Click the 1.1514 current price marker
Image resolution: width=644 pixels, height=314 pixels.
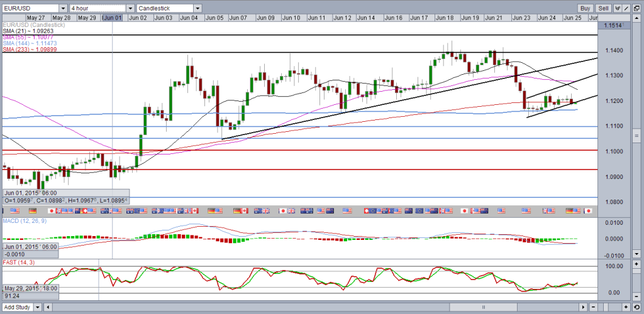614,26
